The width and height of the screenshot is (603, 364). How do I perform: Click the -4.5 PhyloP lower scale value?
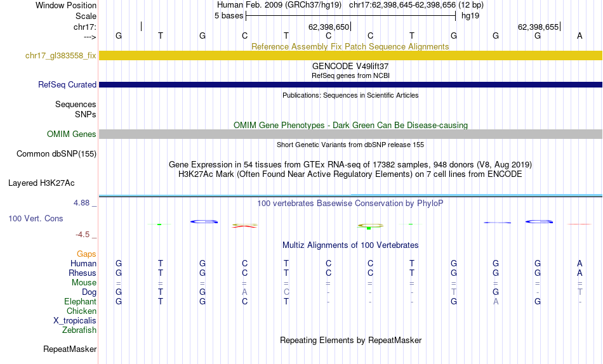(x=83, y=235)
